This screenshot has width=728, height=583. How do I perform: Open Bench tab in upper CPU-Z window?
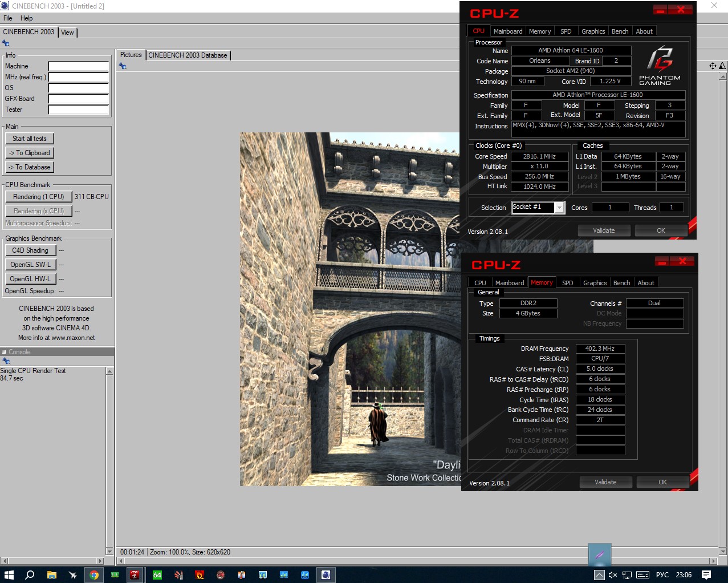tap(620, 31)
